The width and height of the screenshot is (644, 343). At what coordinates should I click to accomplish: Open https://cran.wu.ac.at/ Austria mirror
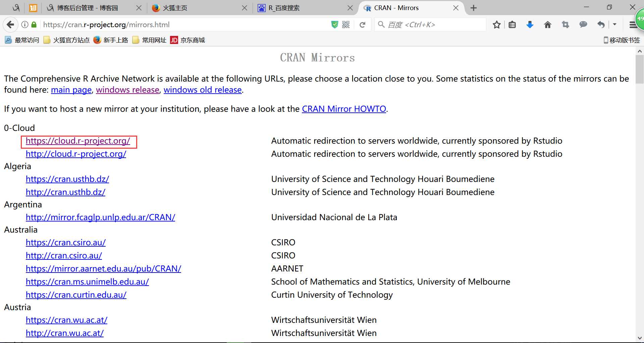coord(66,320)
